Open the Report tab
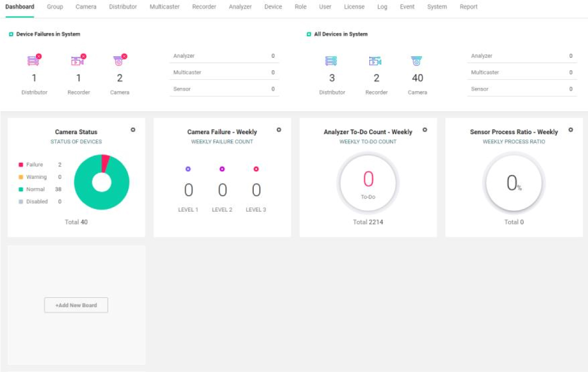Screen dimensions: 588x372 click(469, 7)
